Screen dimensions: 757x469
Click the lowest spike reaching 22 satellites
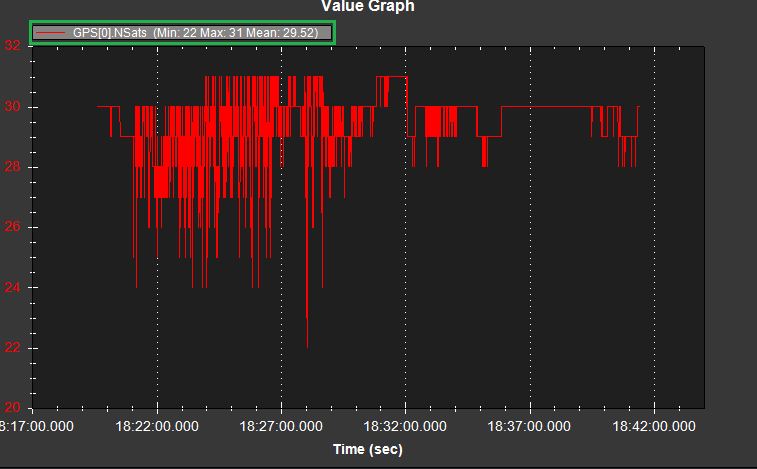tap(307, 345)
